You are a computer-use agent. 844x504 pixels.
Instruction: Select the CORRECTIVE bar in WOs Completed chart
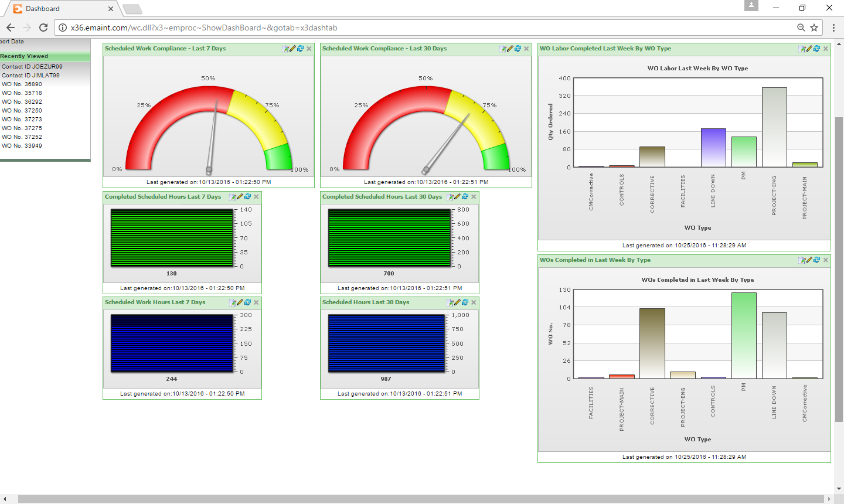(x=652, y=343)
